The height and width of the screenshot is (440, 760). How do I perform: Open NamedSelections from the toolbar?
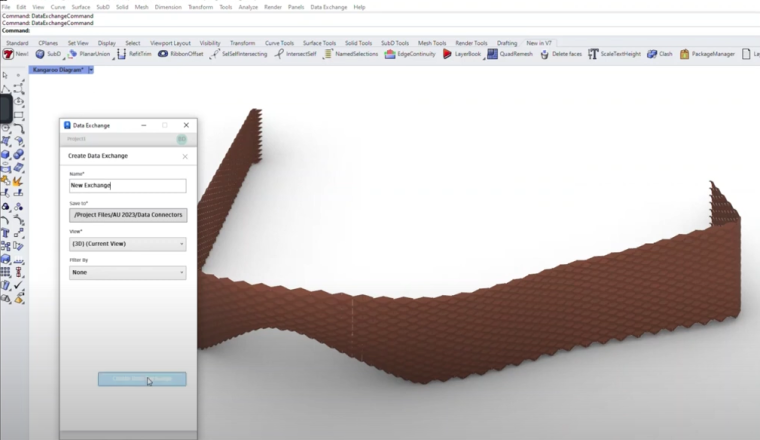328,54
